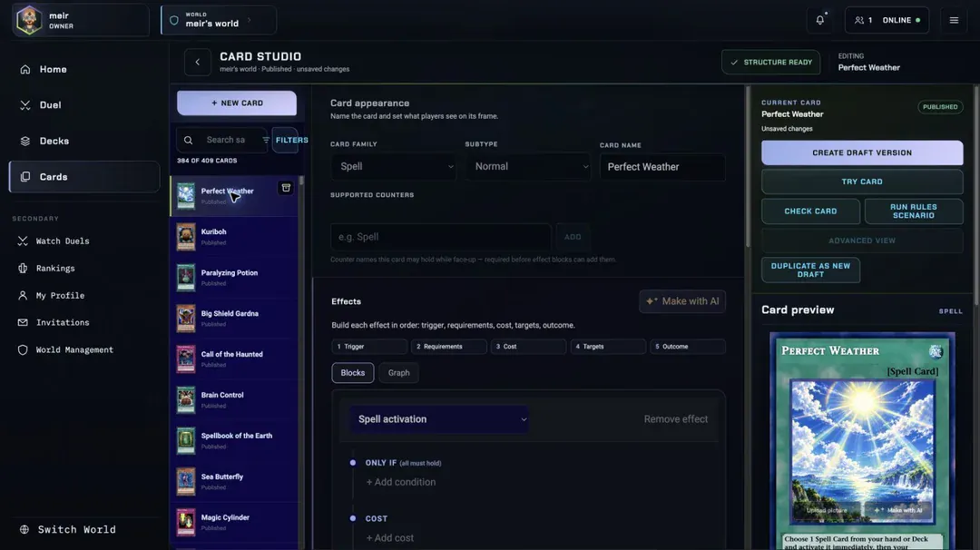Click the Magic Cylinder card thumbnail
Image resolution: width=980 pixels, height=550 pixels.
coord(186,523)
